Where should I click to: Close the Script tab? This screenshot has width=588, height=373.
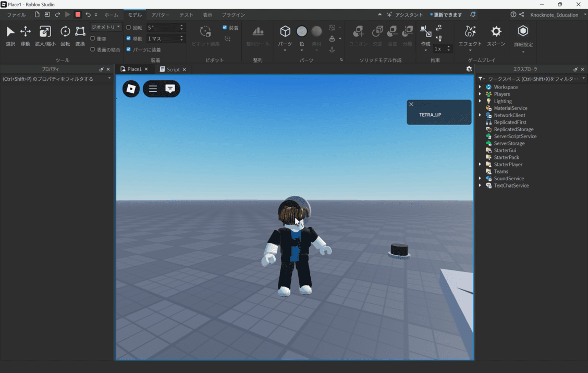184,69
